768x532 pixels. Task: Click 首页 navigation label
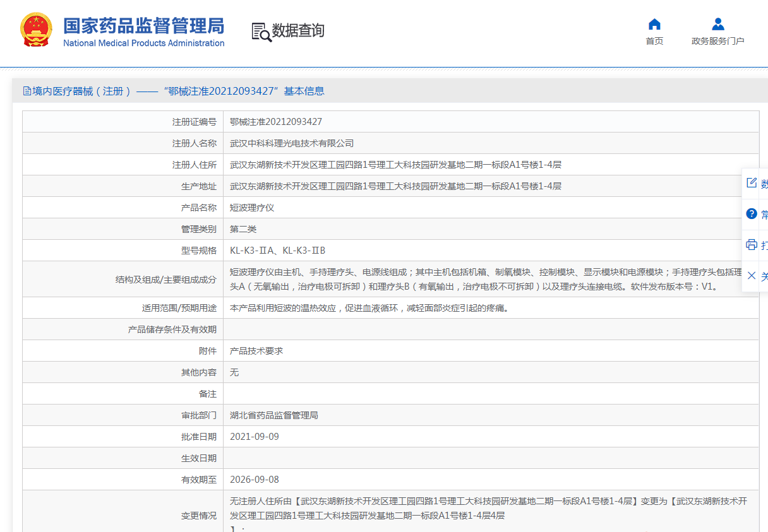coord(654,41)
